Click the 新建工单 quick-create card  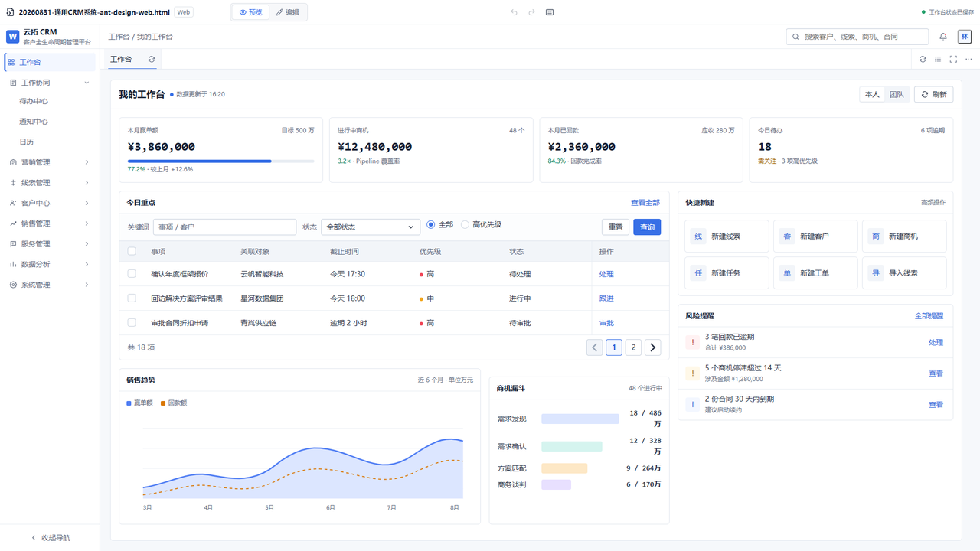point(815,273)
